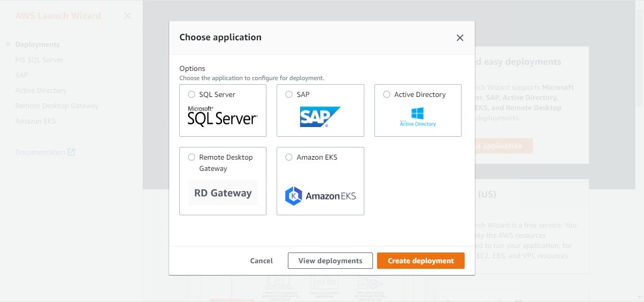Pick the Amazon EKS radio option
The height and width of the screenshot is (302, 644).
coord(289,157)
